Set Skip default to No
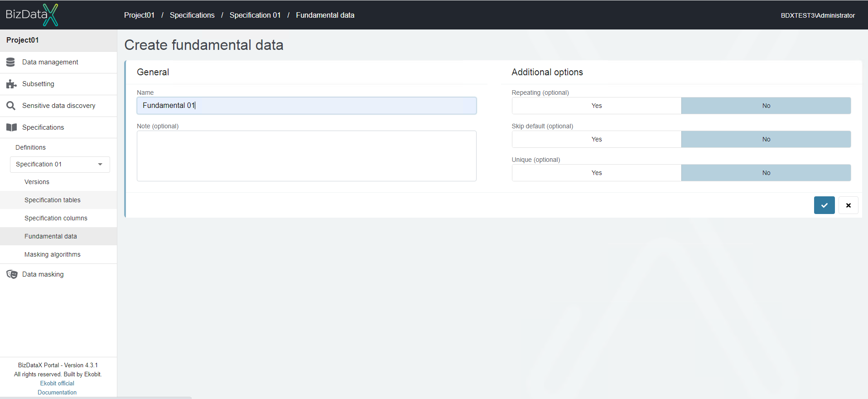 click(766, 139)
